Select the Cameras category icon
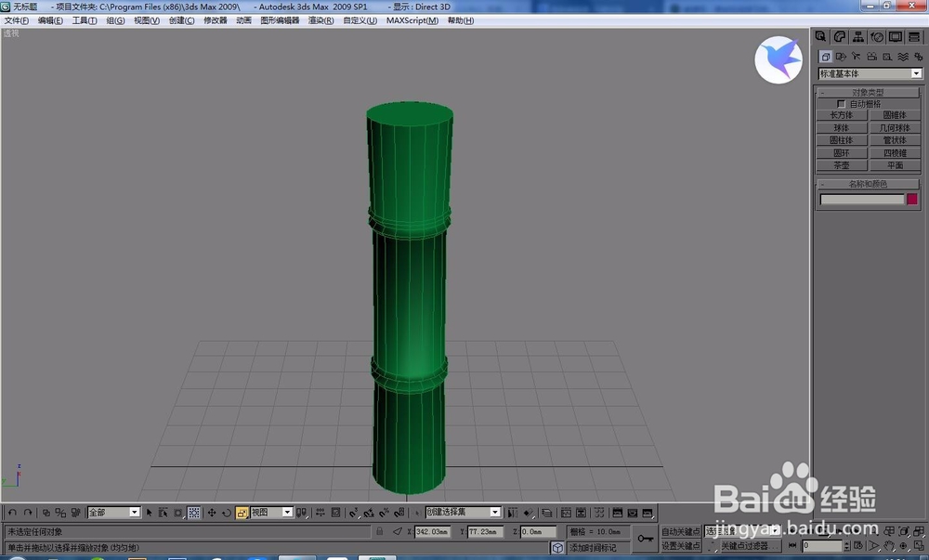 click(871, 57)
